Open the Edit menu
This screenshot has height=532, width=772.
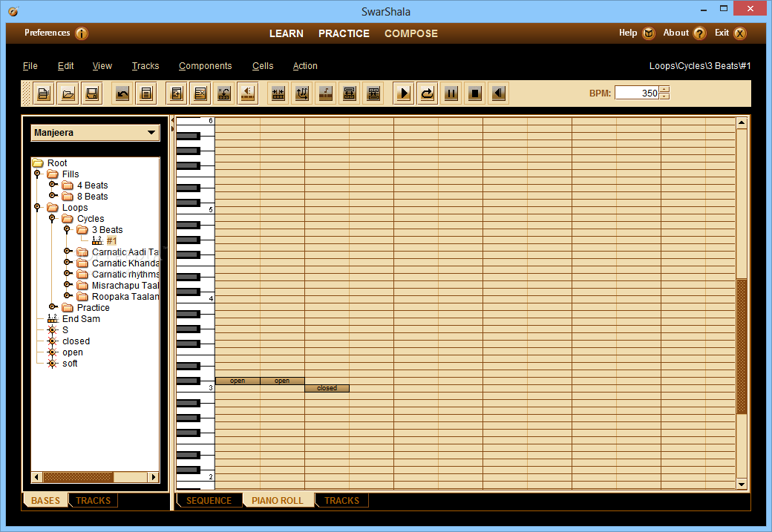[x=65, y=66]
